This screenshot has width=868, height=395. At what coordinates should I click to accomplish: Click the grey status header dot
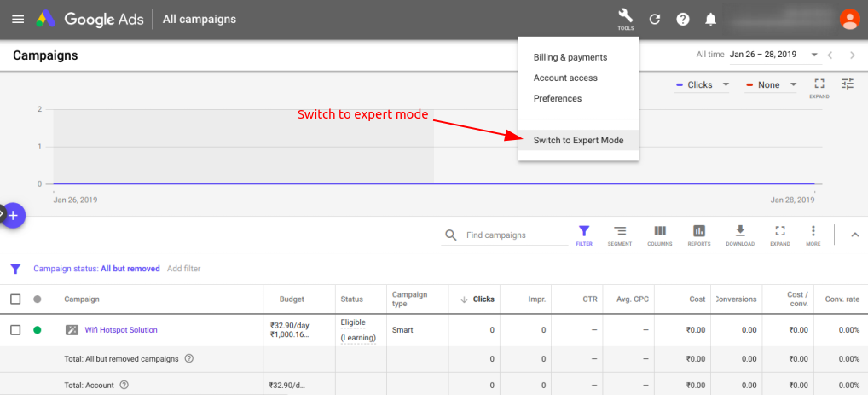[x=37, y=299]
